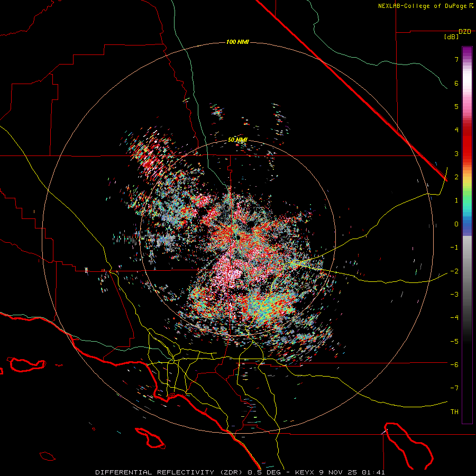This screenshot has width=476, height=476.
Task: Click the DZD product label
Action: (x=465, y=32)
